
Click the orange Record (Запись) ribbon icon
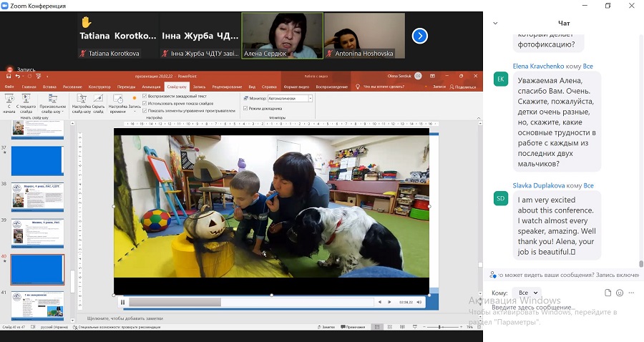click(135, 98)
